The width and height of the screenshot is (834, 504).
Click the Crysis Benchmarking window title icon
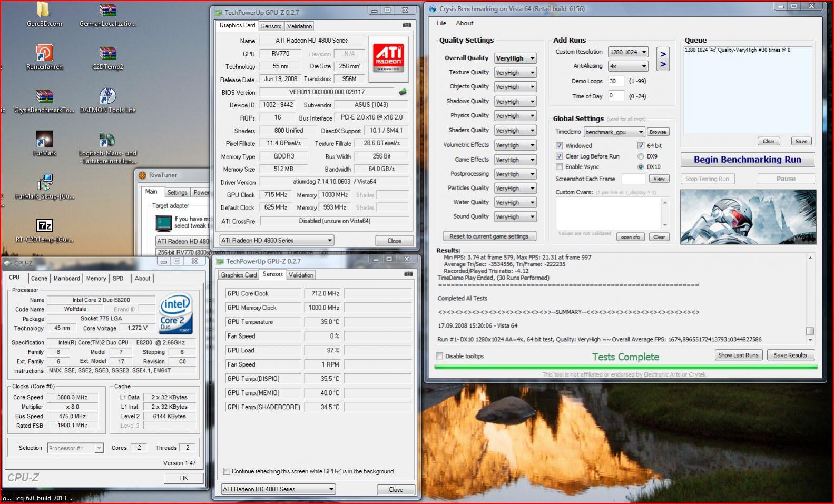433,8
